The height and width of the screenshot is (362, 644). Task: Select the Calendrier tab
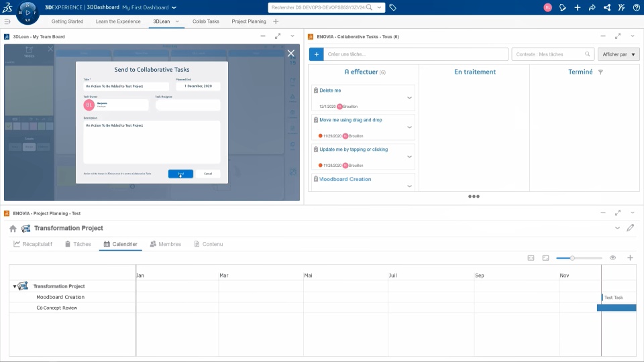coord(120,244)
